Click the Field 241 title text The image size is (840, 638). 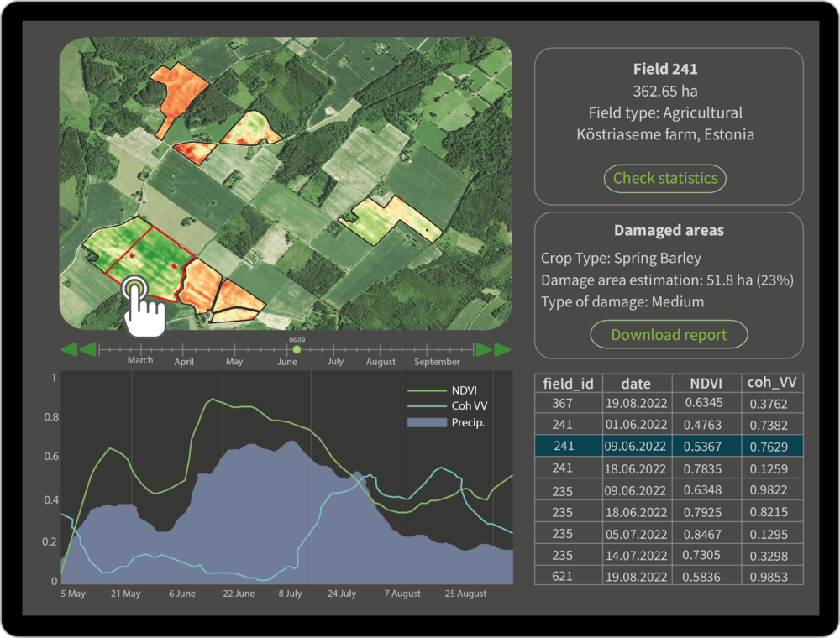click(x=665, y=69)
